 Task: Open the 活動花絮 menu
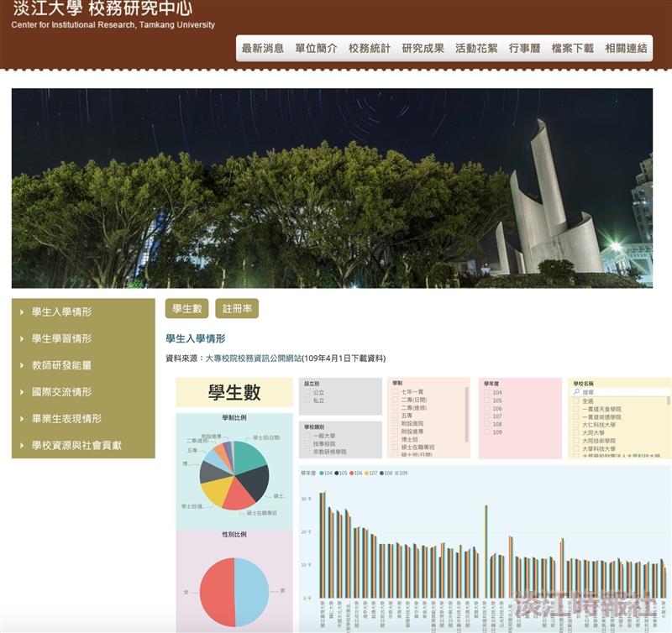pyautogui.click(x=476, y=49)
